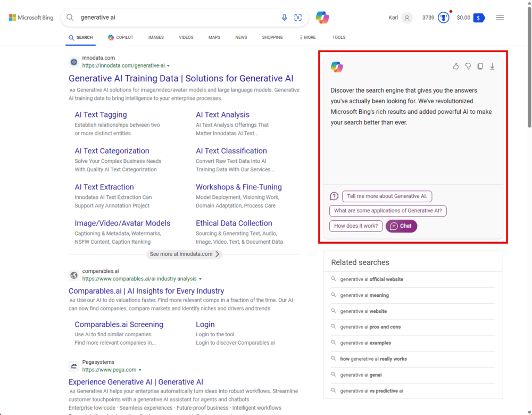Click 'Tell me more about Generative AI.' suggestion
The height and width of the screenshot is (415, 532).
tap(387, 196)
